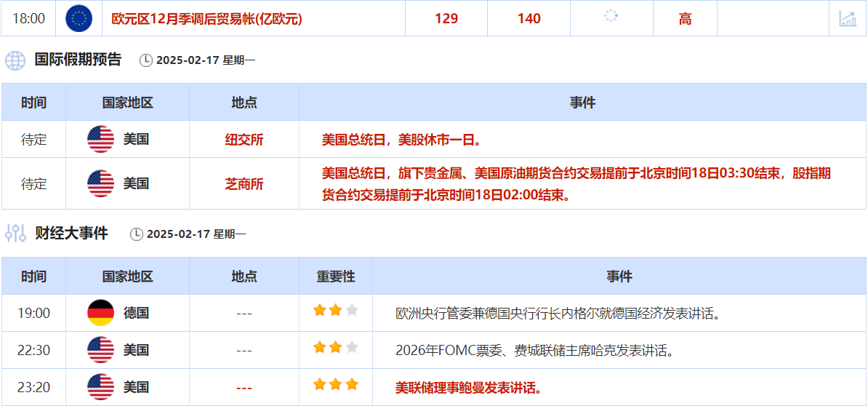Screen dimensions: 868x406
Task: Click the three-star rating in the 23:20 row
Action: click(x=335, y=384)
